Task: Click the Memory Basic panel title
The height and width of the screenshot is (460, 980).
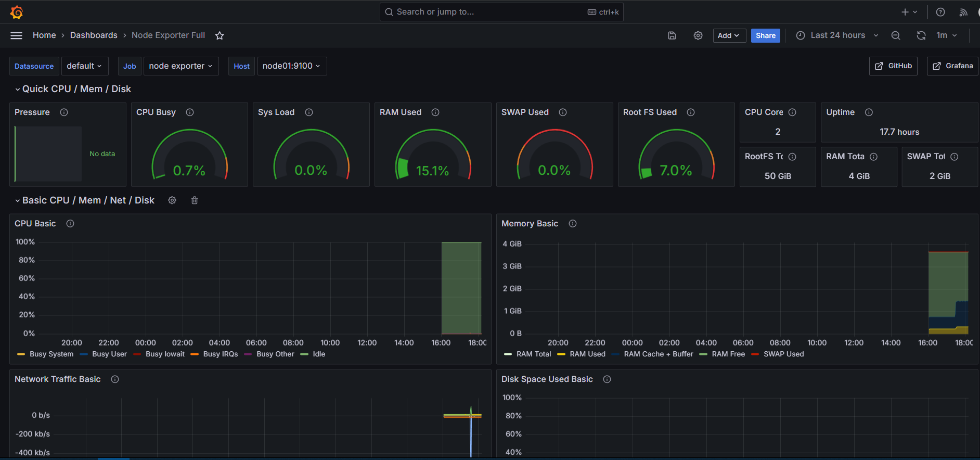Action: 530,224
